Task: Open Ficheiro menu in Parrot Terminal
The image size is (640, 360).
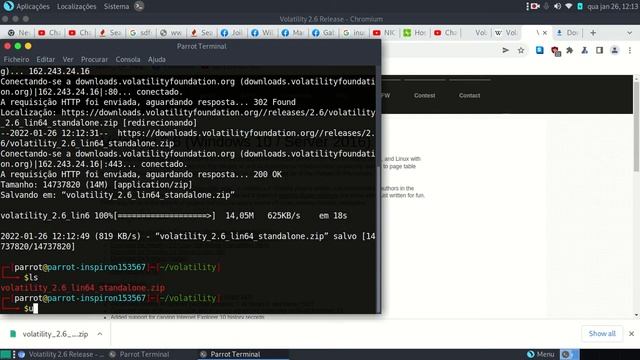Action: point(16,59)
